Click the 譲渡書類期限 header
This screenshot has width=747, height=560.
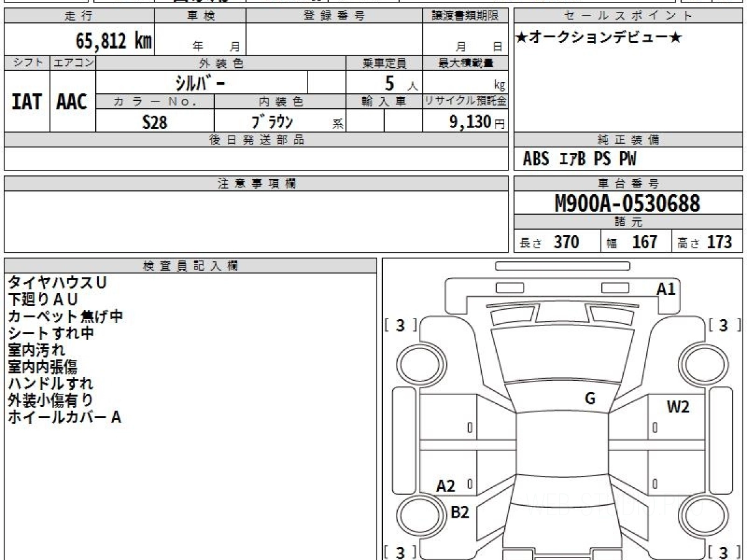(x=465, y=16)
